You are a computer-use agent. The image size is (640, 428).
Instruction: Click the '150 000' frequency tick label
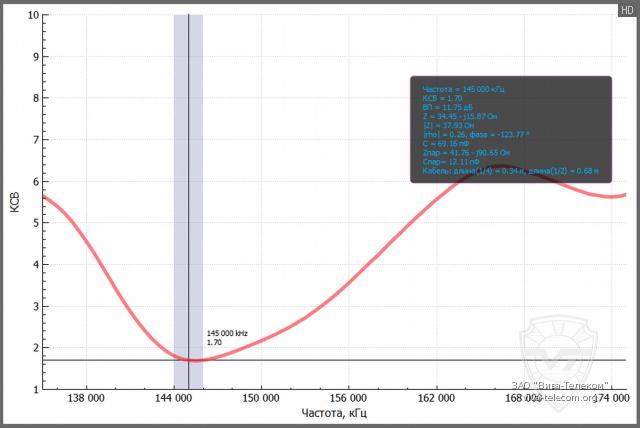click(x=261, y=398)
